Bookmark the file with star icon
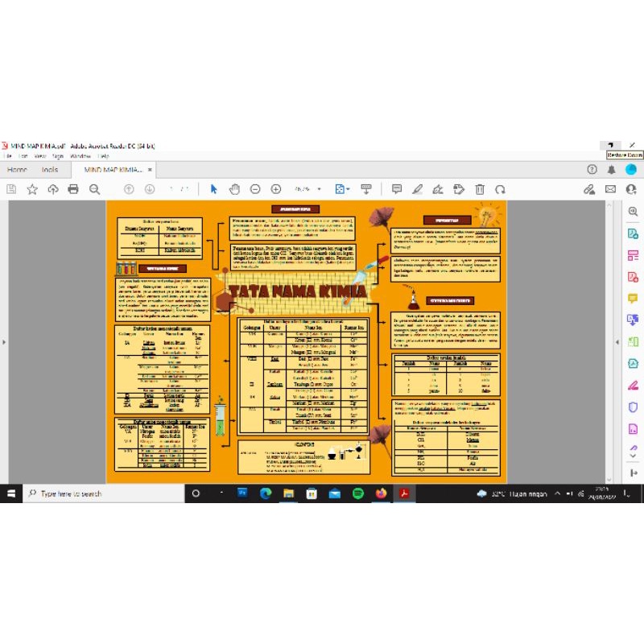 [x=32, y=189]
